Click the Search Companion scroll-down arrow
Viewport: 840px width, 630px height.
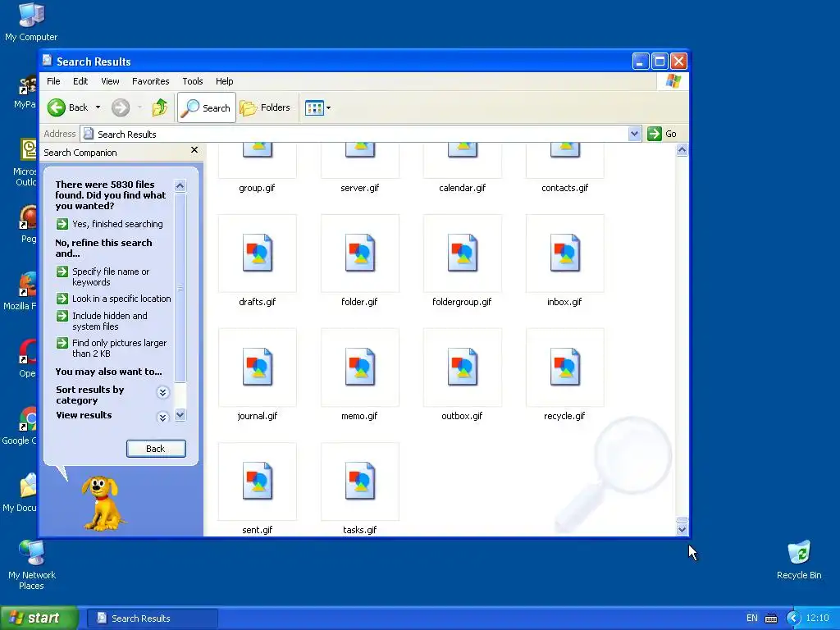pyautogui.click(x=180, y=414)
